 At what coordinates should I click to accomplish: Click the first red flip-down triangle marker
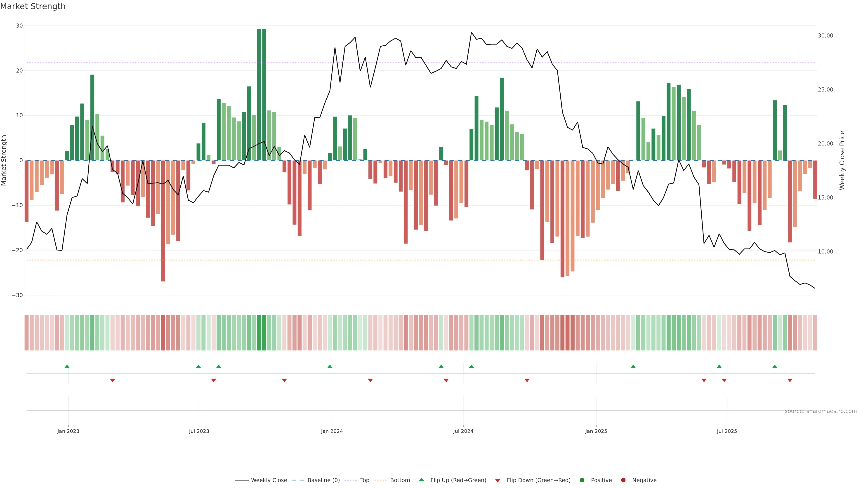(x=113, y=380)
